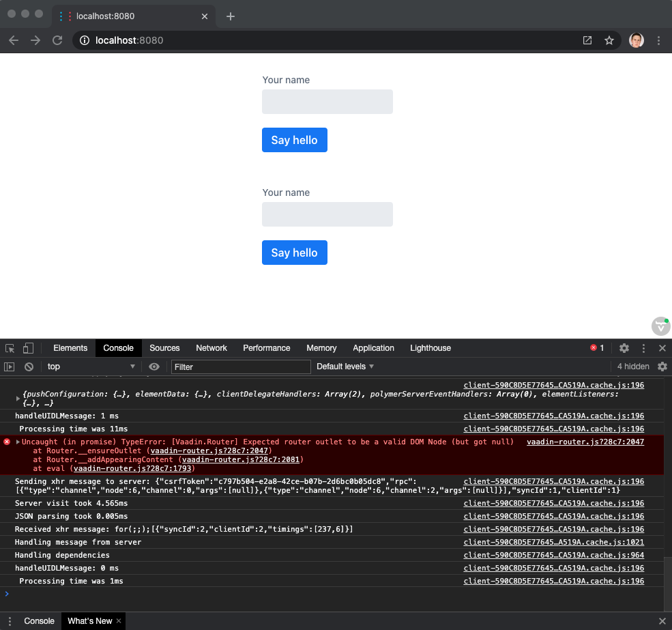Image resolution: width=672 pixels, height=630 pixels.
Task: Open the Lighthouse tab
Action: (x=430, y=348)
